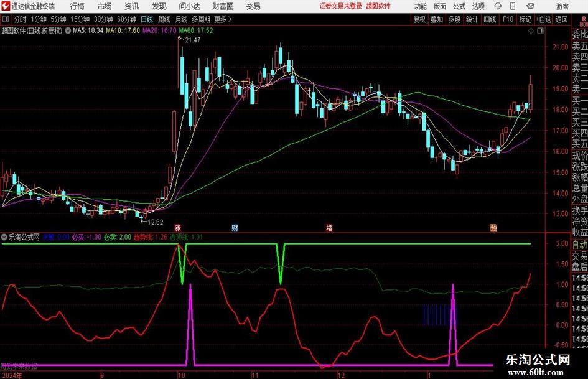Open the 市场 menu
The height and width of the screenshot is (379, 588).
coord(105,6)
